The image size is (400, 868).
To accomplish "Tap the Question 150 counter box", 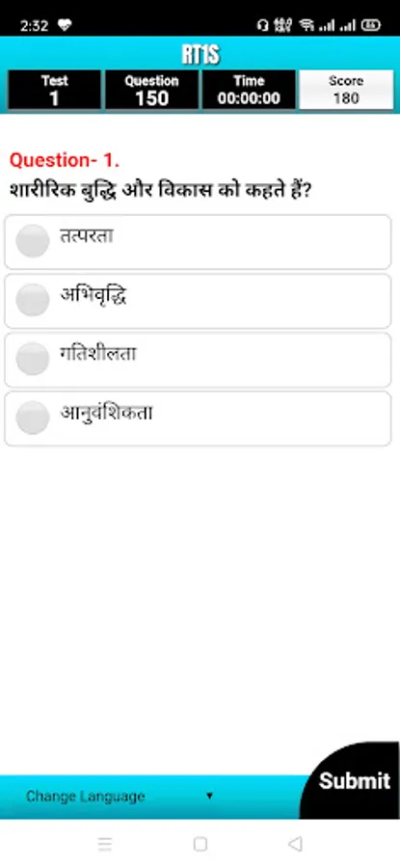I will (x=151, y=90).
